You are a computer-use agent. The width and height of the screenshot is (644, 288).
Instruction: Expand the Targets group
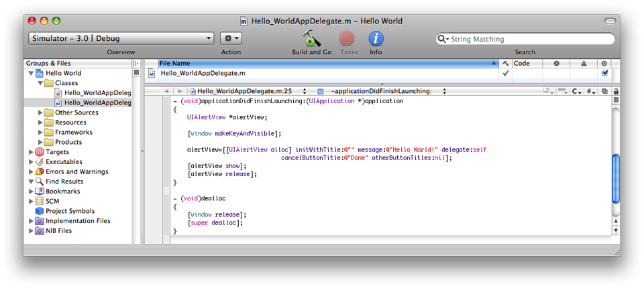pos(32,152)
